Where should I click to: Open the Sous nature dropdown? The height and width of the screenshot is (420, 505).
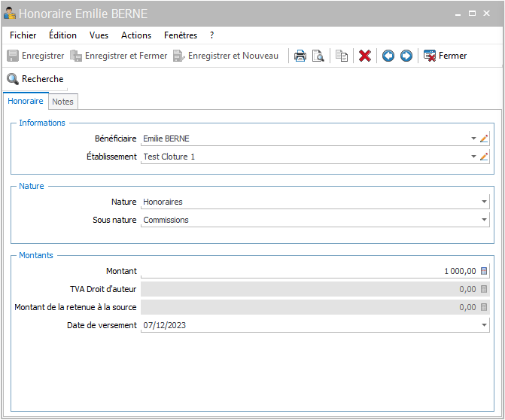[484, 220]
